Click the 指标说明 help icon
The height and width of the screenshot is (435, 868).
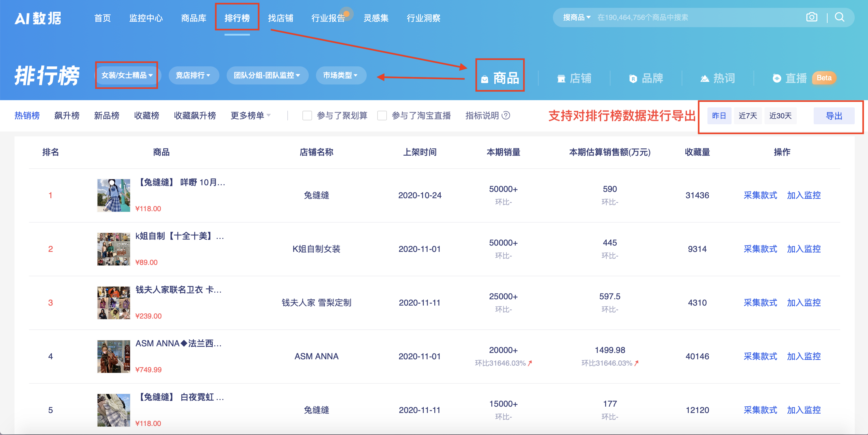(x=506, y=116)
